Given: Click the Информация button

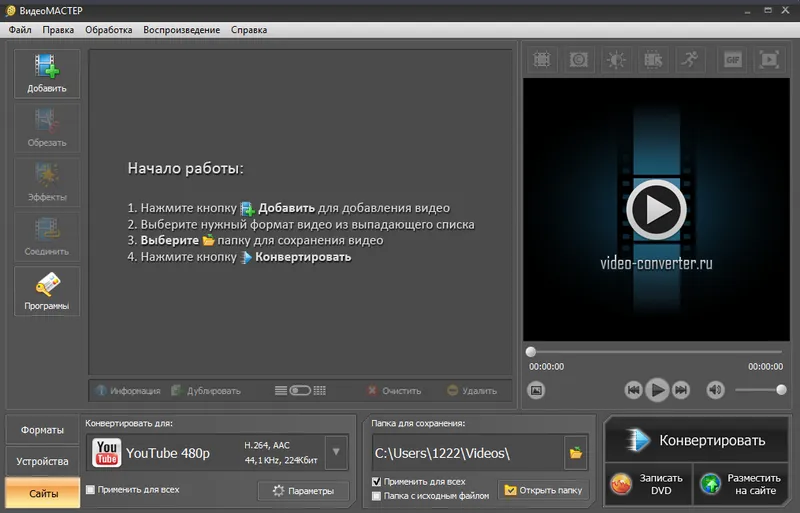Looking at the screenshot, I should coord(128,390).
